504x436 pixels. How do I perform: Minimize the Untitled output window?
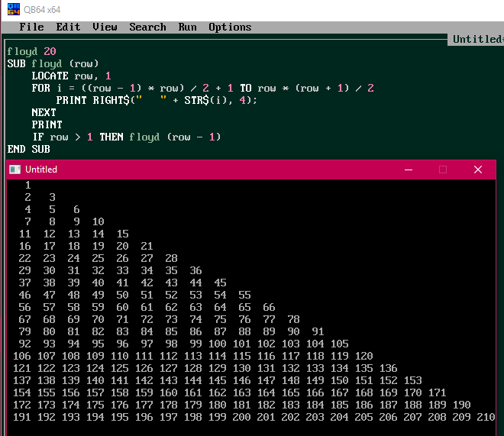[x=408, y=170]
